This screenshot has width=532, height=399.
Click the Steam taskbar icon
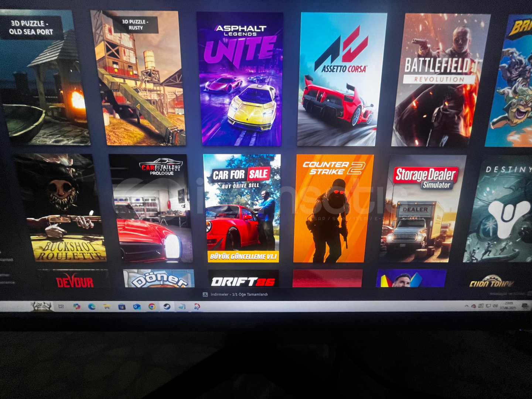[167, 307]
